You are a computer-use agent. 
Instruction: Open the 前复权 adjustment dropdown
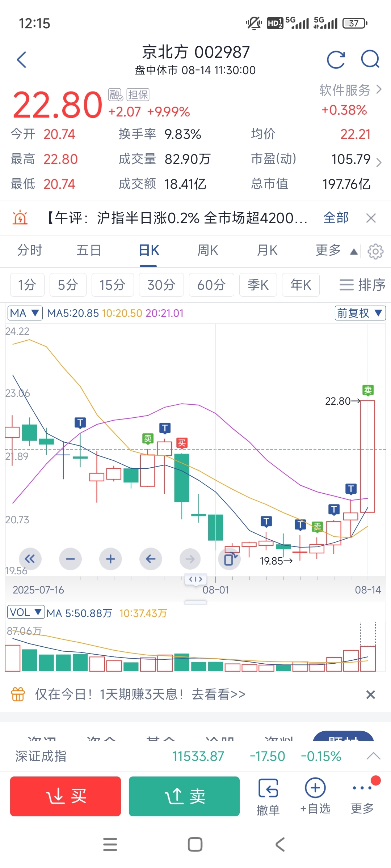(x=360, y=313)
